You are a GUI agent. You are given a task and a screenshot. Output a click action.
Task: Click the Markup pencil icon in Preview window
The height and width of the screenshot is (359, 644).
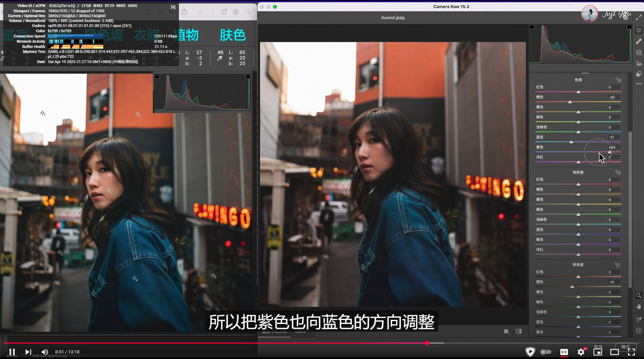click(x=201, y=12)
